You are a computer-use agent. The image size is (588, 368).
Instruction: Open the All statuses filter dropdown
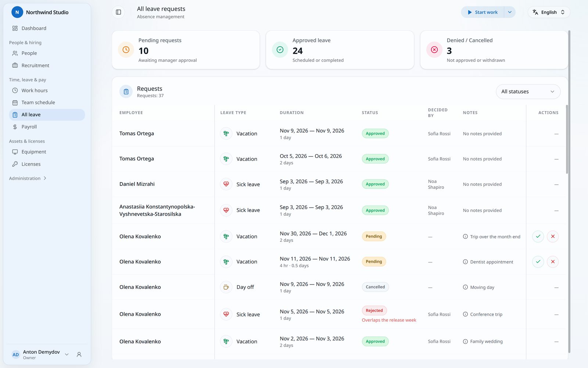(528, 92)
